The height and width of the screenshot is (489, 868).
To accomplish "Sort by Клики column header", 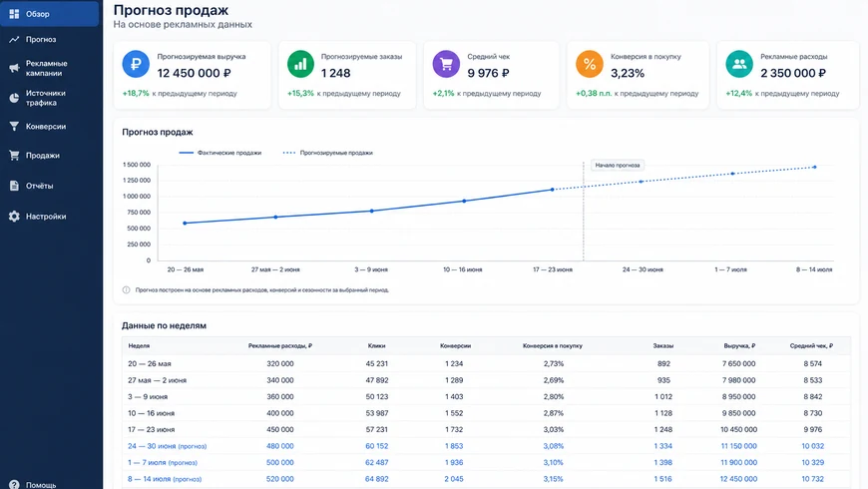I will (x=376, y=345).
